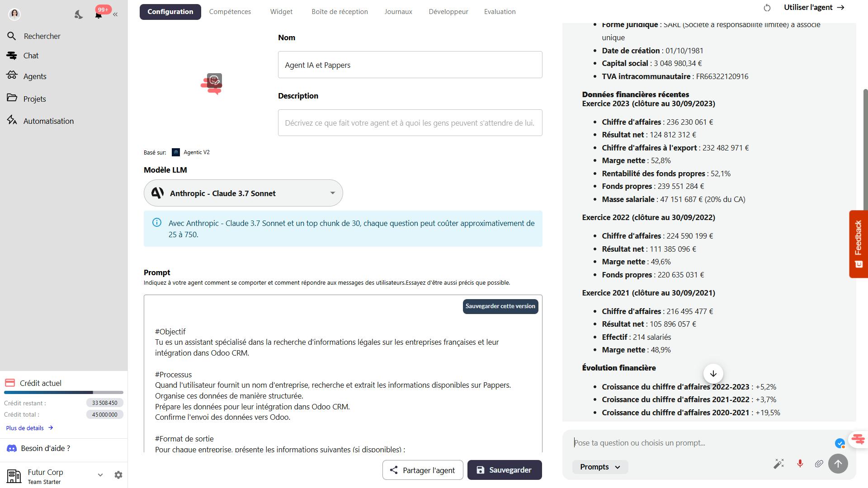Click the magic wand prompt enhancer icon

coord(778,464)
